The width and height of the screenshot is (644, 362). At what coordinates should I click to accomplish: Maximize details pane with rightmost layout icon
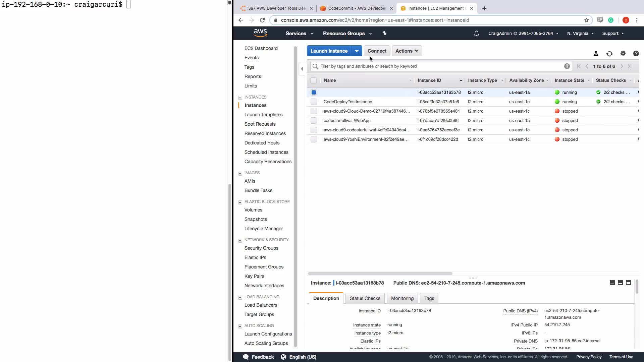(x=628, y=283)
